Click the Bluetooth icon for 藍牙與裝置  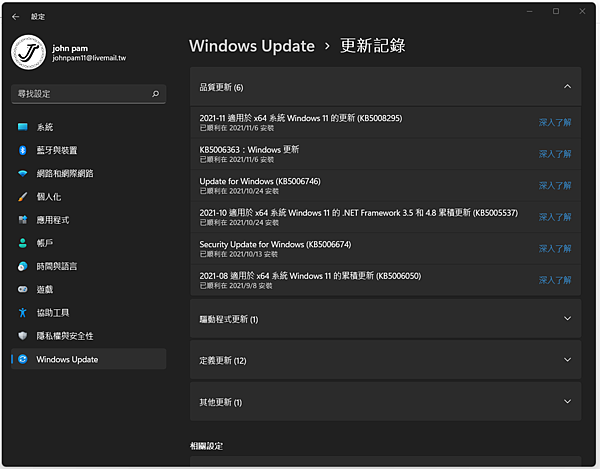(23, 150)
